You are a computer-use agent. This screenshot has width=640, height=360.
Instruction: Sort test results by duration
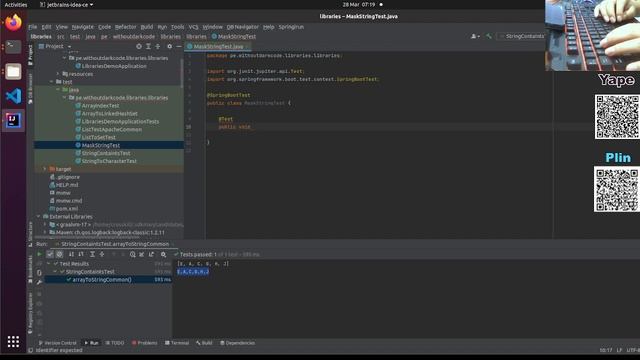point(81,254)
